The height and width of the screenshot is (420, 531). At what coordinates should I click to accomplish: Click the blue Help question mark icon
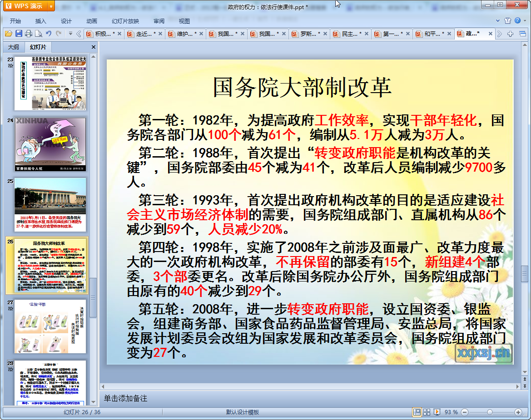click(x=517, y=20)
